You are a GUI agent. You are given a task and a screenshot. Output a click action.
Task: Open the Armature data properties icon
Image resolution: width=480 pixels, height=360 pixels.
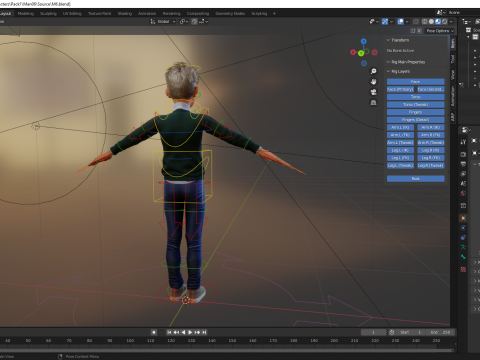[463, 247]
